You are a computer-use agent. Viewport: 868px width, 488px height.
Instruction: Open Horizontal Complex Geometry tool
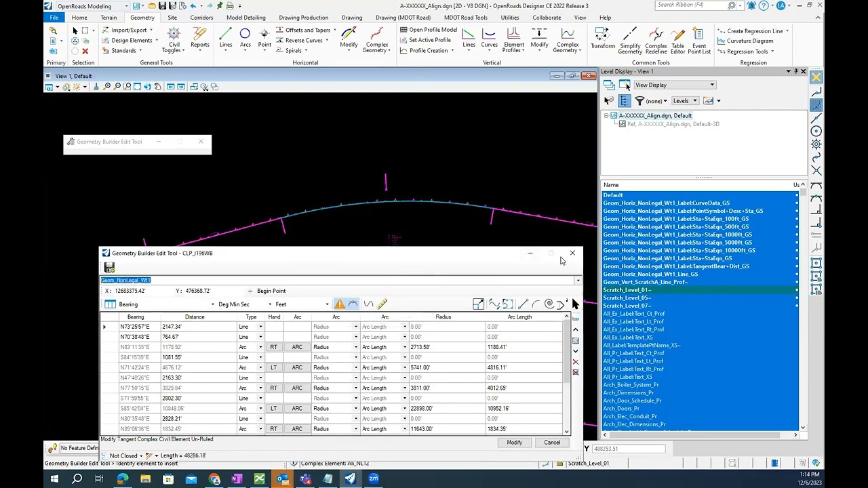(375, 40)
